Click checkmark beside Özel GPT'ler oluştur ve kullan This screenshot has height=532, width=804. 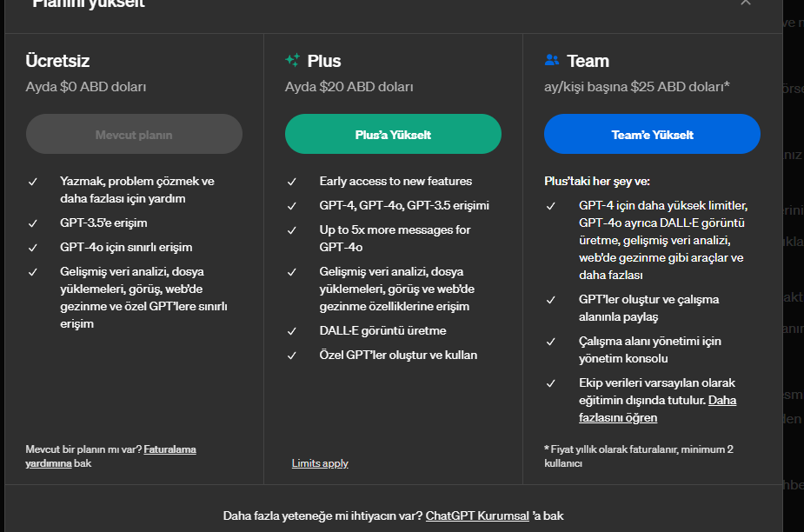tap(292, 356)
